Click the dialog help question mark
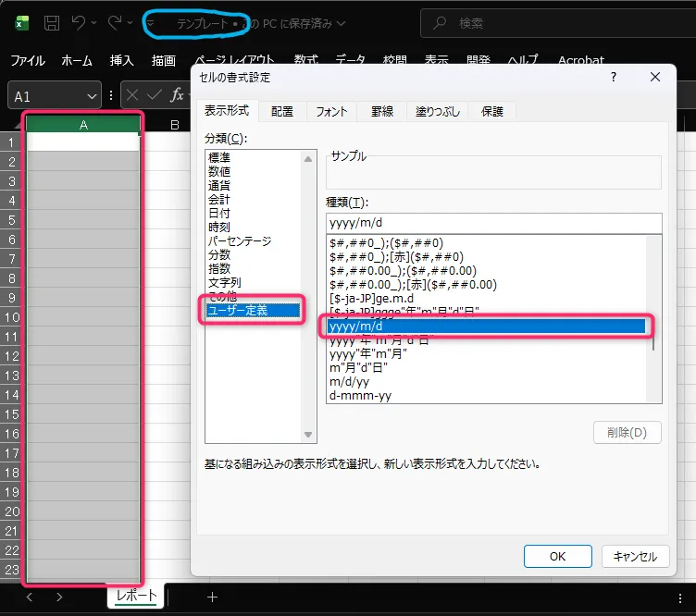696x616 pixels. click(x=613, y=78)
